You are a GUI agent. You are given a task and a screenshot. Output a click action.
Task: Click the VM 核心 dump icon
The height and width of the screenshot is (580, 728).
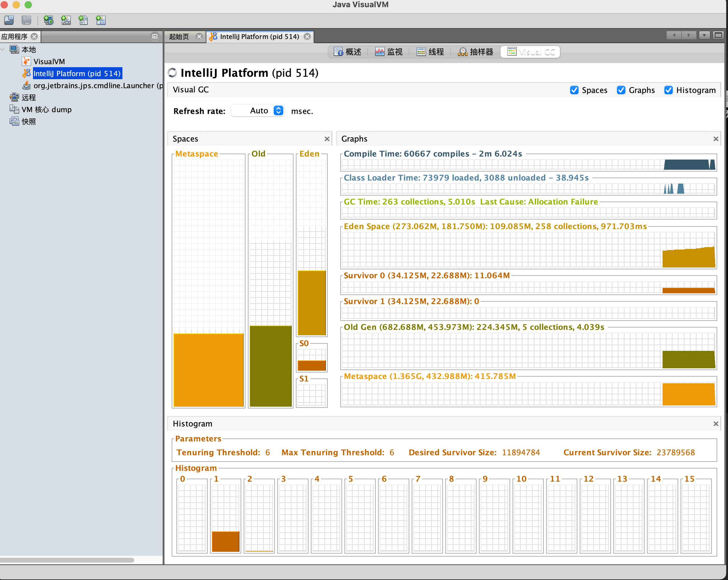click(14, 109)
